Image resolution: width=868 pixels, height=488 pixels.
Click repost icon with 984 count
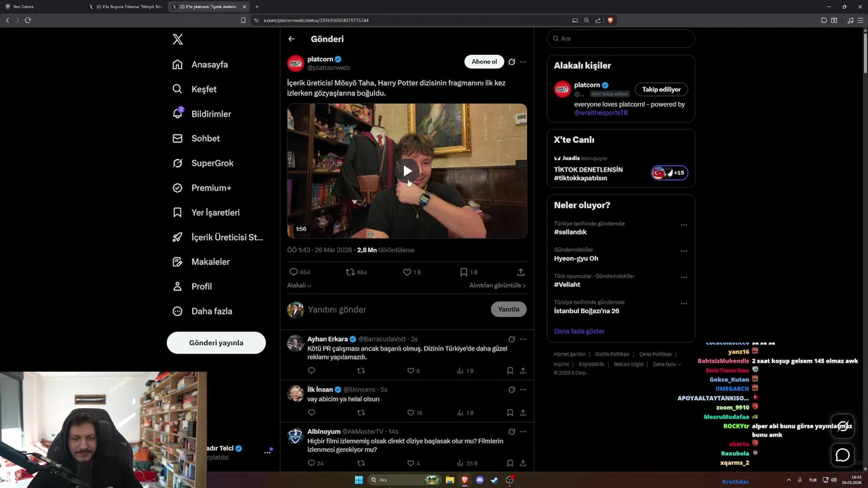coord(350,272)
